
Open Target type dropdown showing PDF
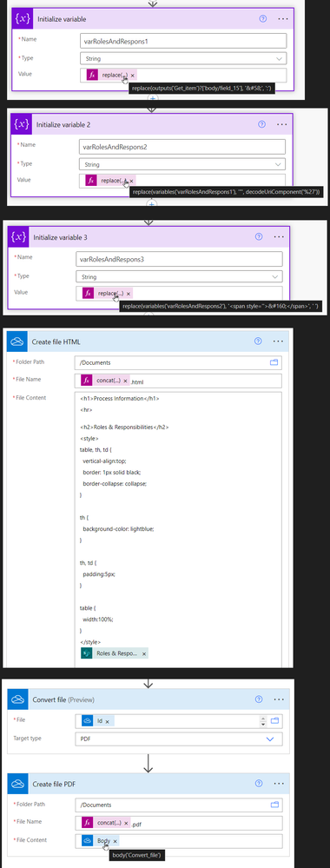(178, 739)
